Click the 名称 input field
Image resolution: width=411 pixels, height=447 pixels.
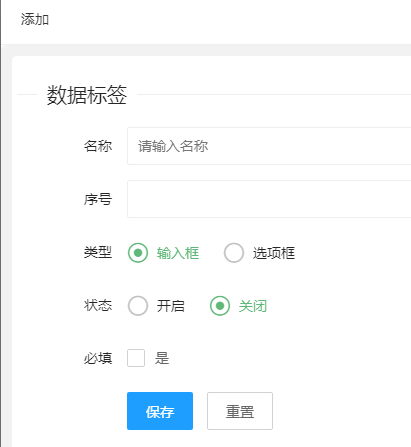269,146
